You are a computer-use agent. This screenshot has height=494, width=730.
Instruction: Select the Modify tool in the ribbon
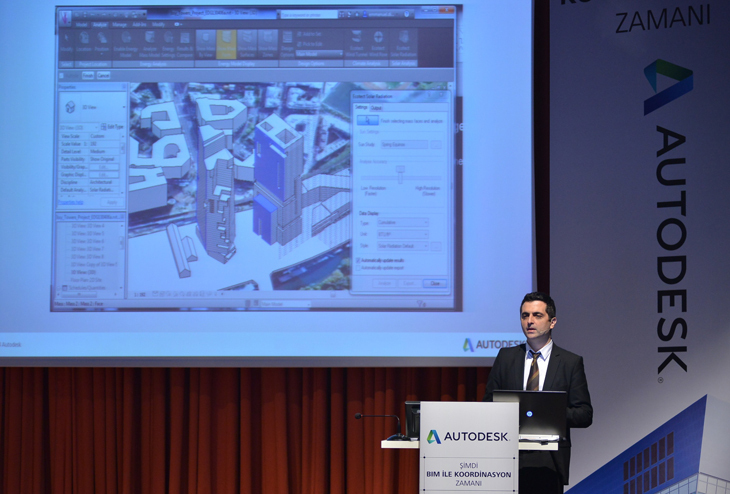pyautogui.click(x=67, y=43)
